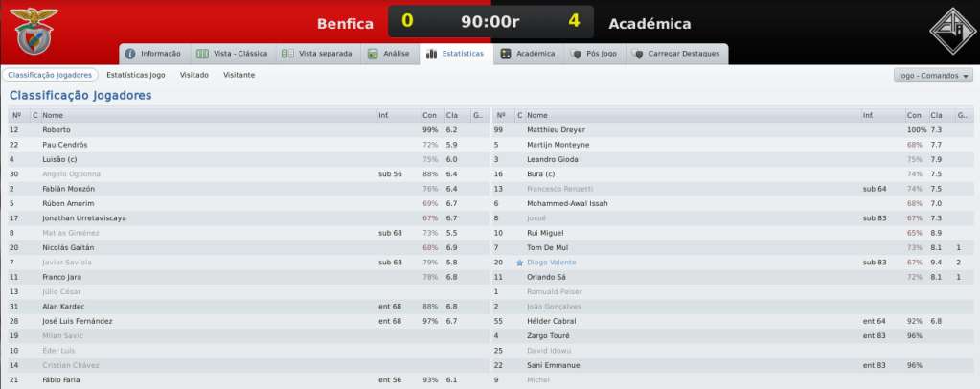
Task: Click the Académica diamond club logo
Action: point(950,31)
